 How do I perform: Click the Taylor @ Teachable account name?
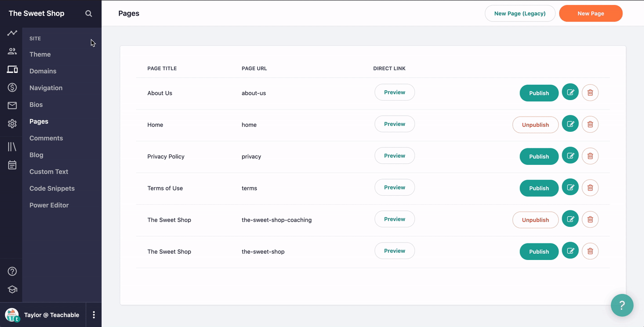point(51,315)
